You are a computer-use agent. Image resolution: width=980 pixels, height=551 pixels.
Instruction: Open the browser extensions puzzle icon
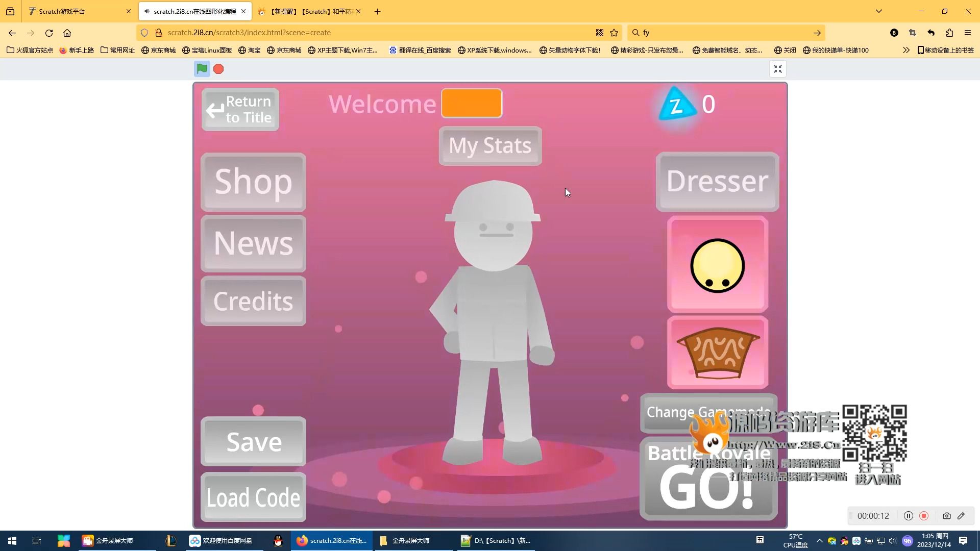point(949,33)
